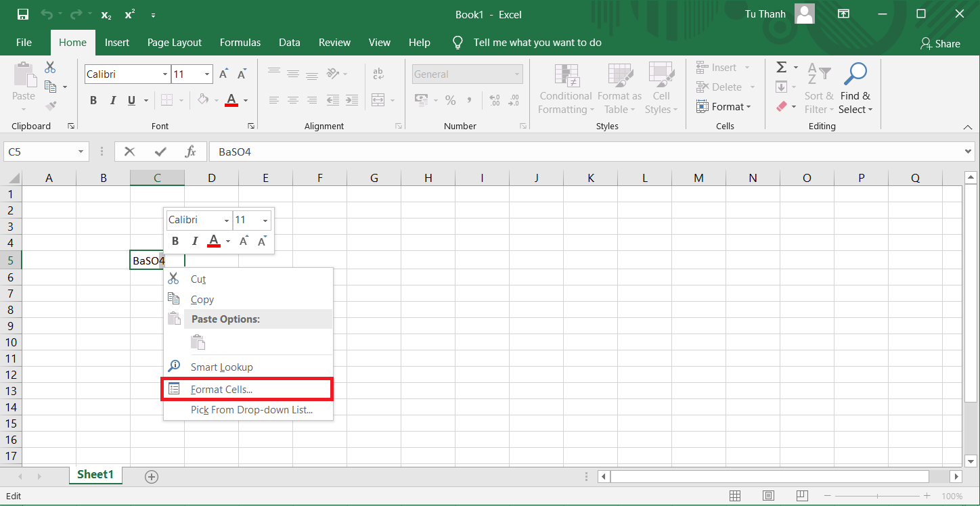Toggle Italic in the mini toolbar

coord(195,241)
